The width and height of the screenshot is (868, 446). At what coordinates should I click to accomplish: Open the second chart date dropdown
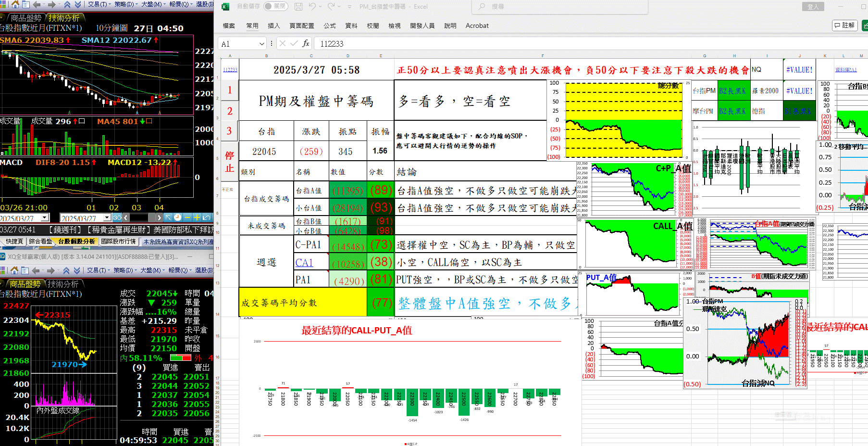click(107, 217)
